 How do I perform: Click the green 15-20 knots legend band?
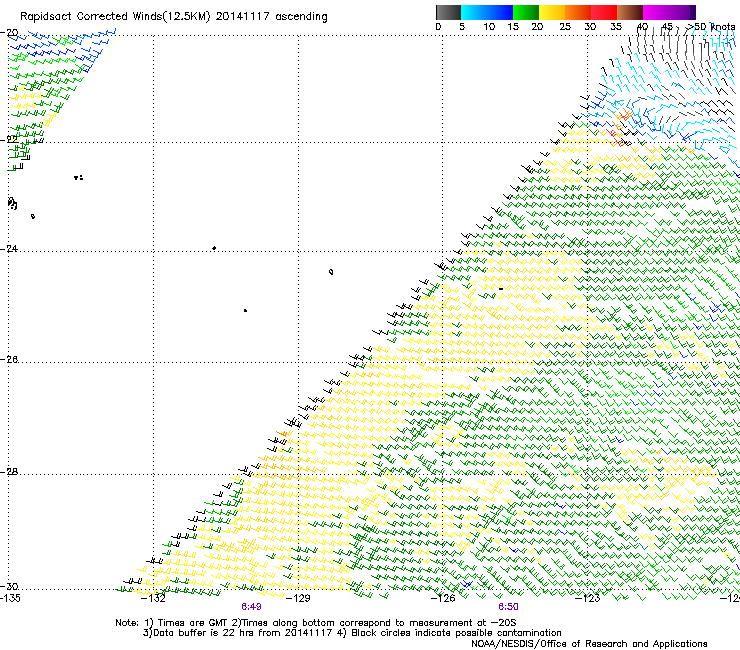[x=526, y=12]
